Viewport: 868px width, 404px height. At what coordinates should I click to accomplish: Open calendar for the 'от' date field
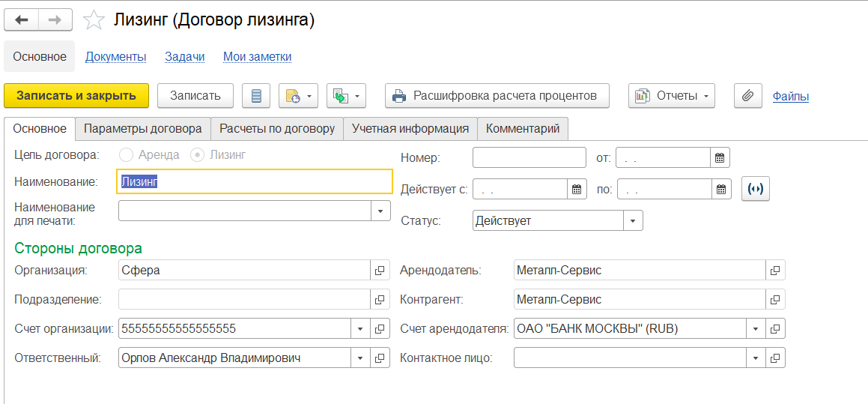click(720, 157)
